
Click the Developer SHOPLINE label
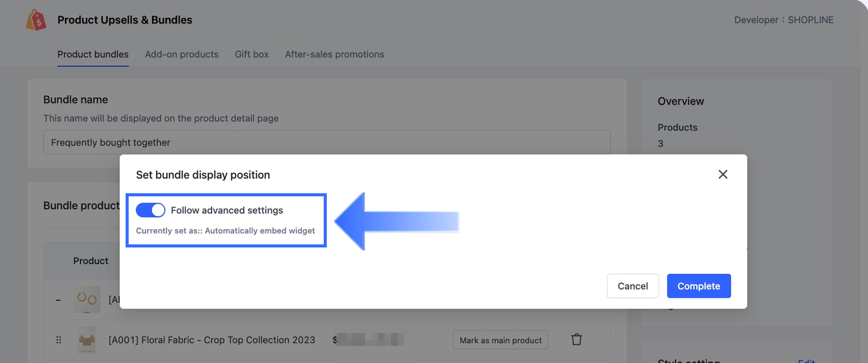pyautogui.click(x=784, y=20)
